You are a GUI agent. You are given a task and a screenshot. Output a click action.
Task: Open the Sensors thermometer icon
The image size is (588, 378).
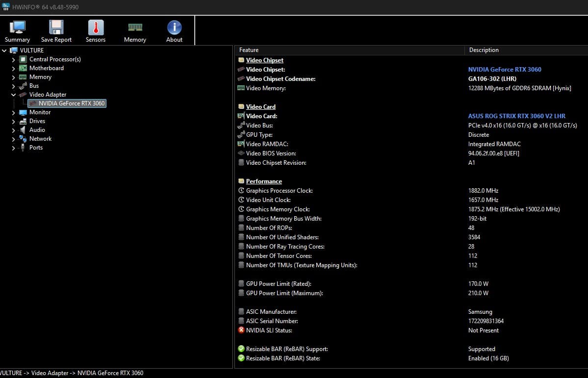96,27
